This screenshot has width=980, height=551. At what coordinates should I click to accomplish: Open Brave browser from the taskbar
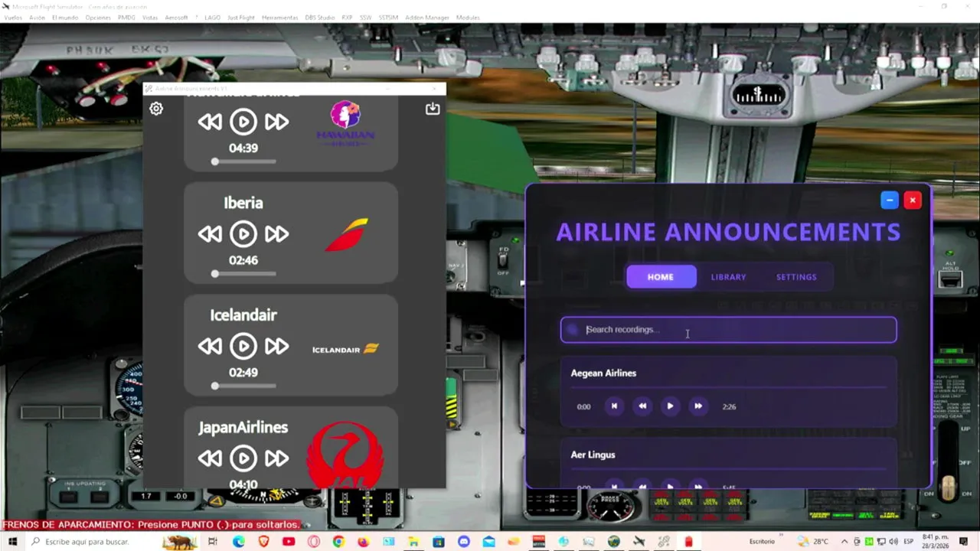[x=263, y=542]
